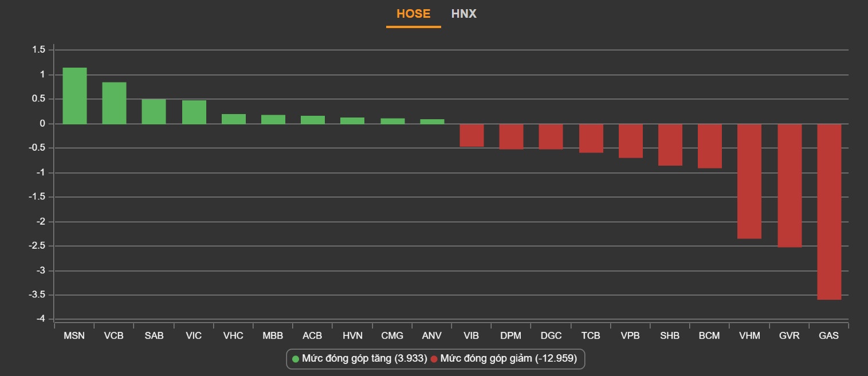Click the GAS red bar
The image size is (868, 376).
829,211
